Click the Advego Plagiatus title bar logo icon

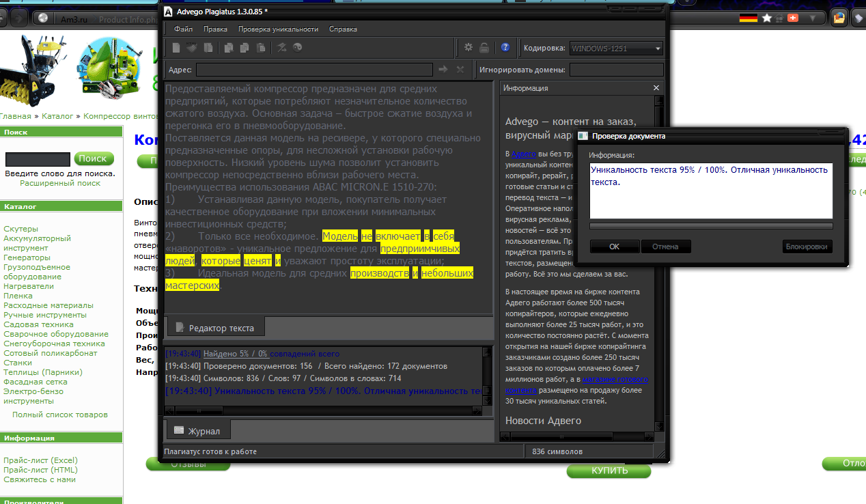click(168, 12)
